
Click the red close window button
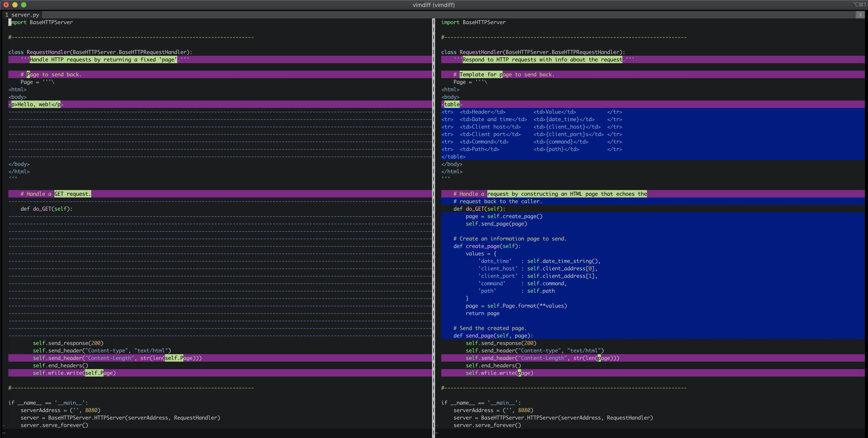tap(6, 5)
